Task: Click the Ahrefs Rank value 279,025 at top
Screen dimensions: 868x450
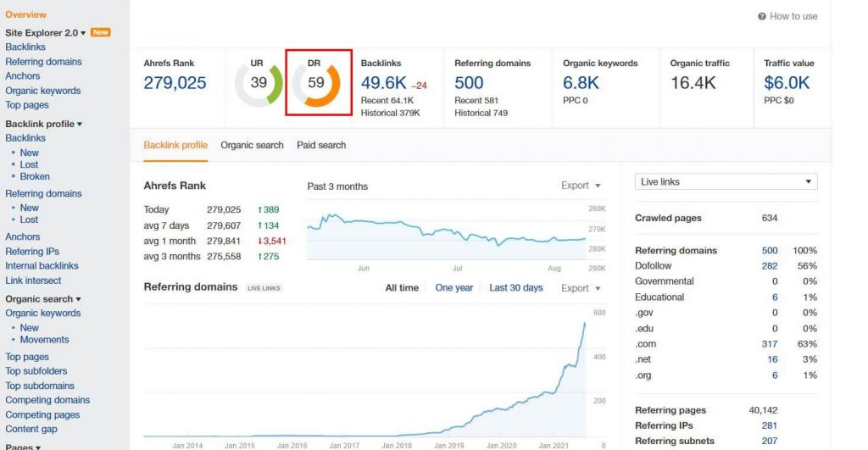Action: pyautogui.click(x=175, y=83)
